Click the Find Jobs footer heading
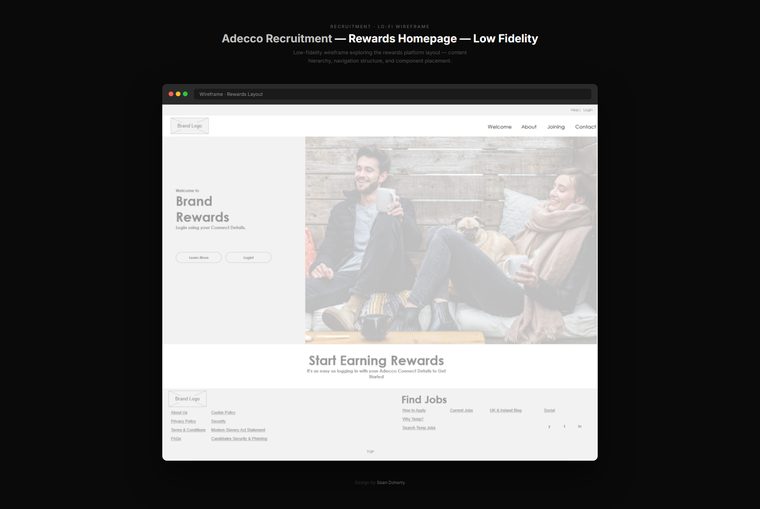Viewport: 760px width, 509px height. [x=424, y=400]
